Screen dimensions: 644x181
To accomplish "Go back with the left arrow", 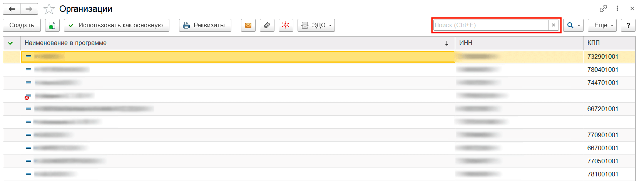I will (12, 9).
